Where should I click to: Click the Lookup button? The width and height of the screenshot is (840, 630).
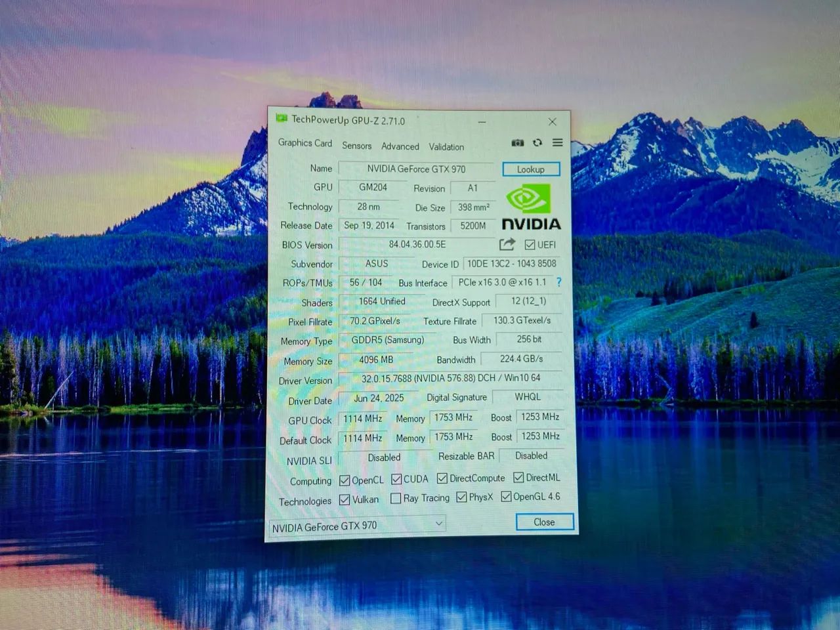pyautogui.click(x=531, y=169)
